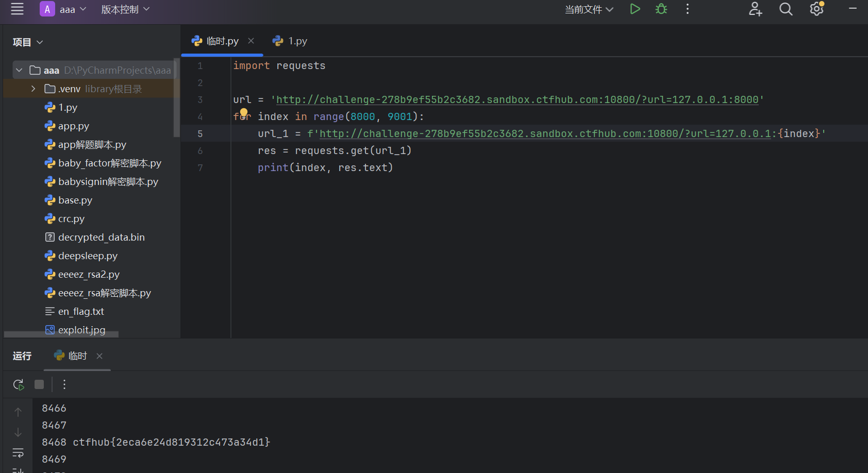Collapse the aaa root project folder
Image resolution: width=868 pixels, height=473 pixels.
[x=19, y=70]
